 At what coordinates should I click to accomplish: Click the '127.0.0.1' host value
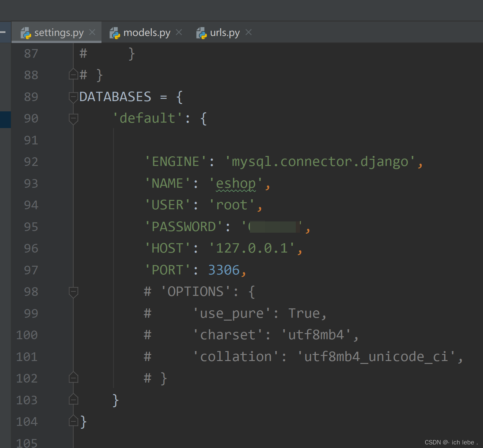coord(252,248)
